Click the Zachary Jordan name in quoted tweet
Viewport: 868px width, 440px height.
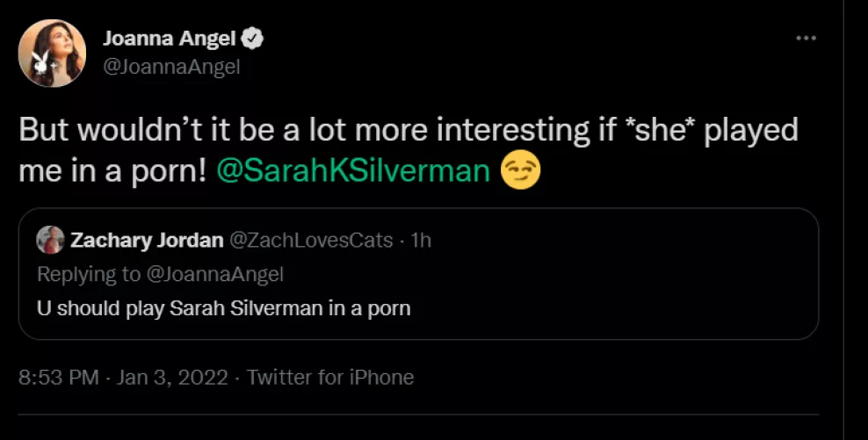[x=146, y=240]
